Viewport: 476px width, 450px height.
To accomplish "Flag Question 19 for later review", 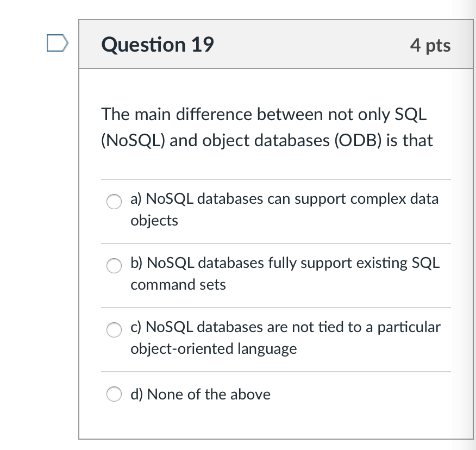I will click(58, 43).
